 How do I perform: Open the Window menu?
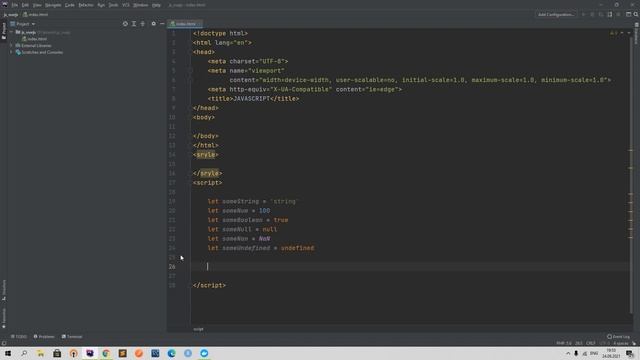141,5
